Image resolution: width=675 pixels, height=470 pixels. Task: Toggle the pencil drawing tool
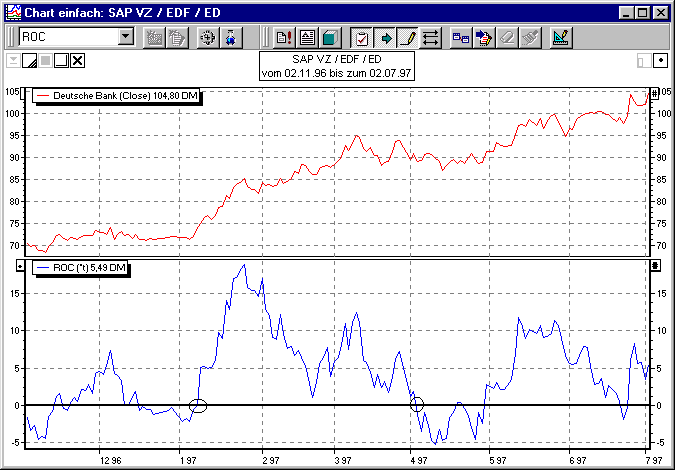click(x=408, y=38)
